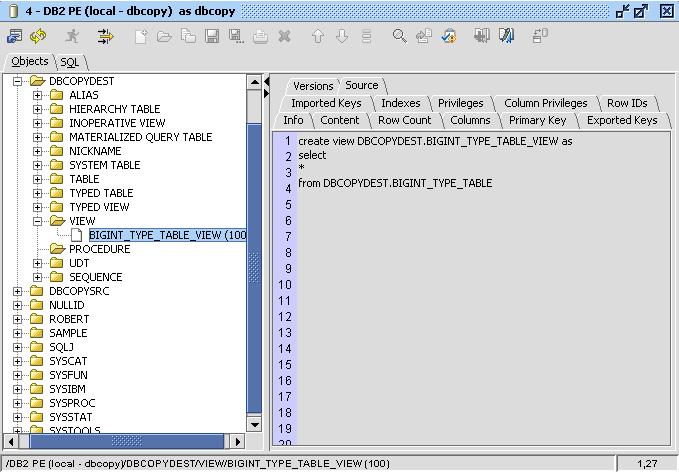Expand the SYSCAT schema

[x=17, y=361]
